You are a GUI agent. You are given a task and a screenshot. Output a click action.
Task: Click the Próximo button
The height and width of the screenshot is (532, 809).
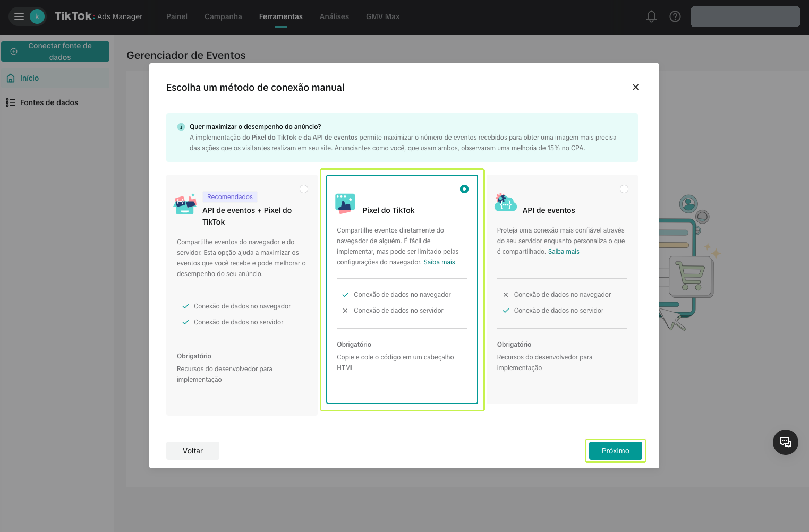tap(616, 451)
